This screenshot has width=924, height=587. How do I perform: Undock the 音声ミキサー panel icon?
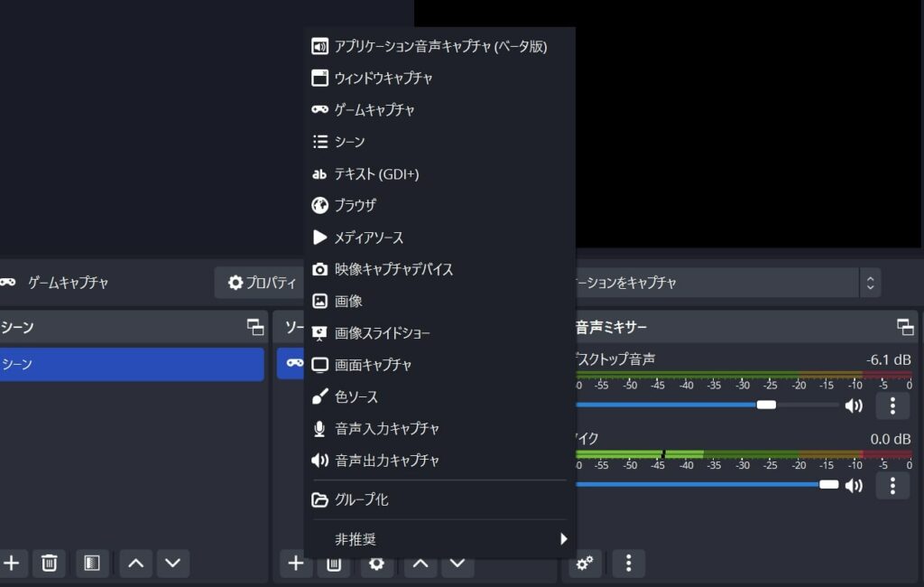tap(905, 327)
